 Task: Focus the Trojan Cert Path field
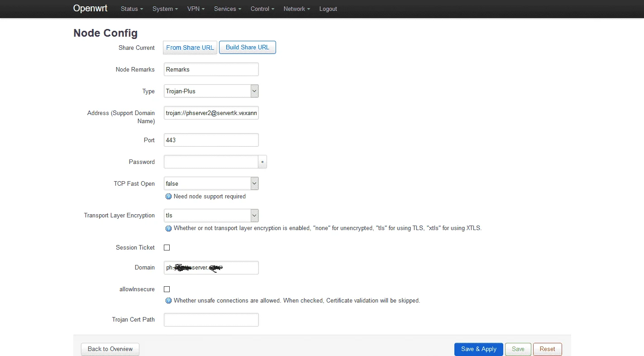click(211, 320)
